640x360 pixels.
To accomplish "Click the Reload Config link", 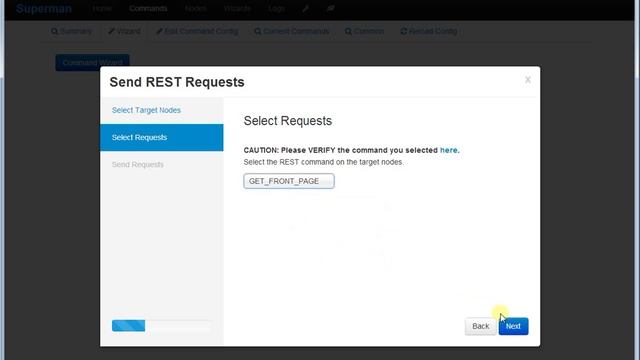I will (429, 31).
